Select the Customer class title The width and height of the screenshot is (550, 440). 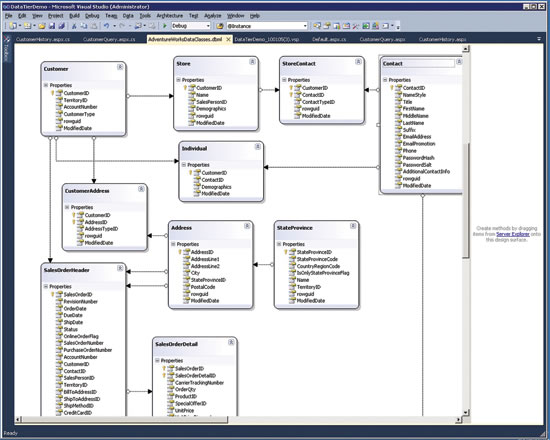tap(56, 69)
